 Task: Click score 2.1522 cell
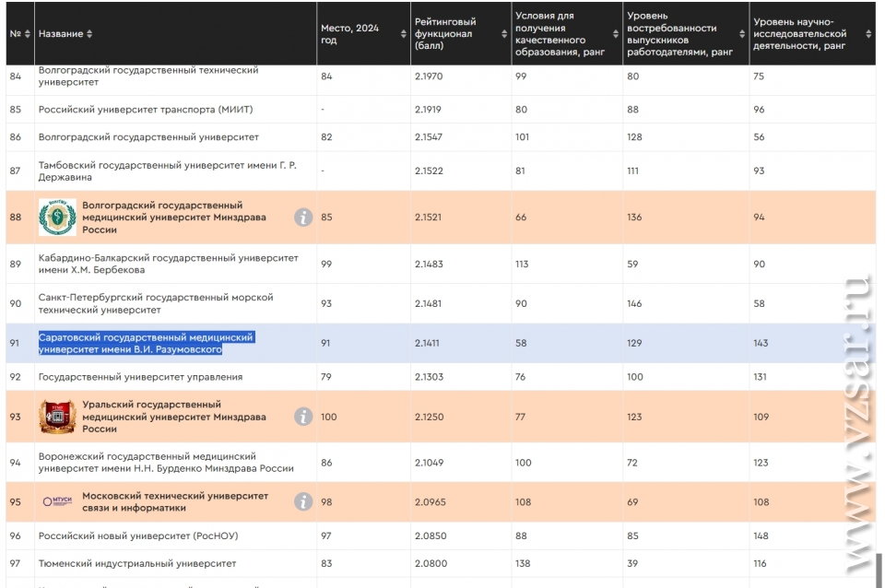coord(429,171)
